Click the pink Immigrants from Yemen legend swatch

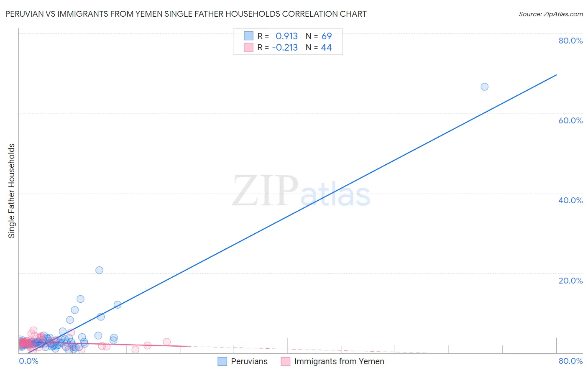tap(286, 362)
